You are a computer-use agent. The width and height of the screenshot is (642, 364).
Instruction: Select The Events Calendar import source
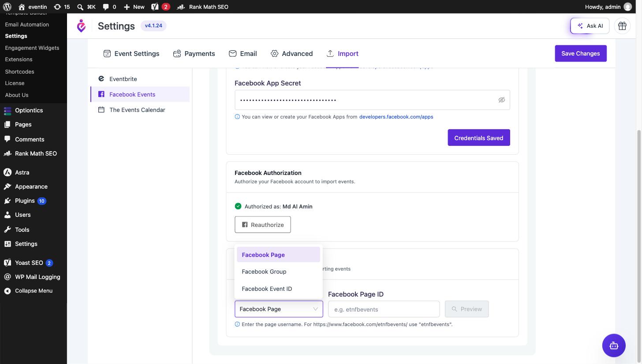click(x=140, y=110)
